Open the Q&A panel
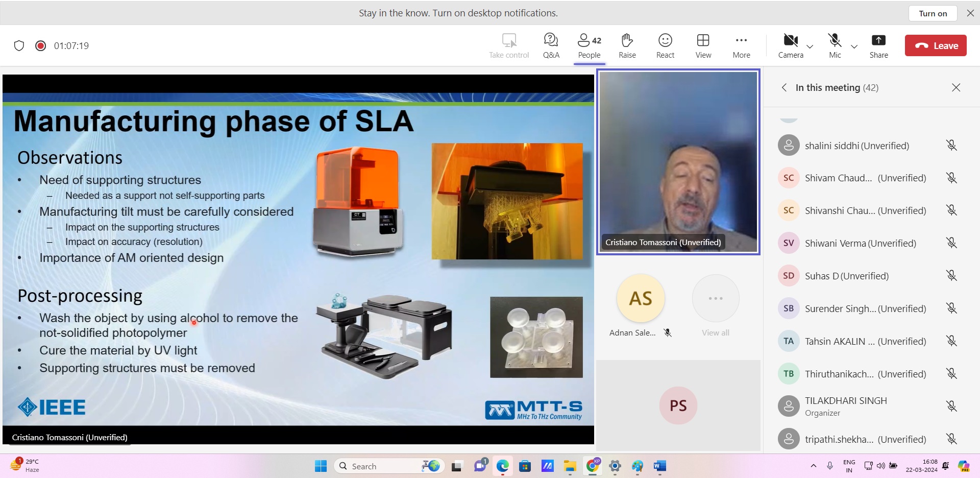 (551, 45)
